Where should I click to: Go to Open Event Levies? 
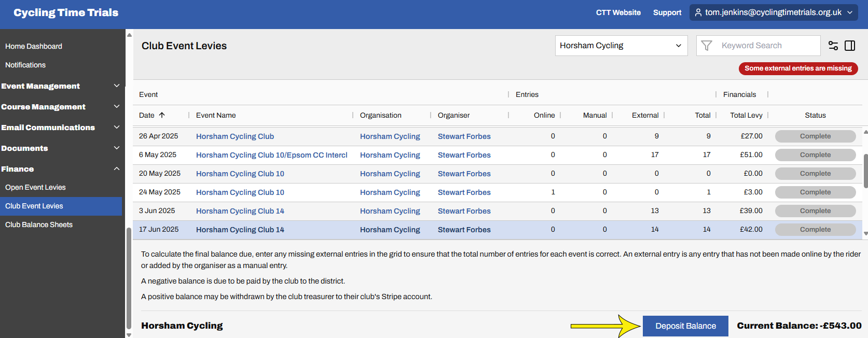[35, 187]
